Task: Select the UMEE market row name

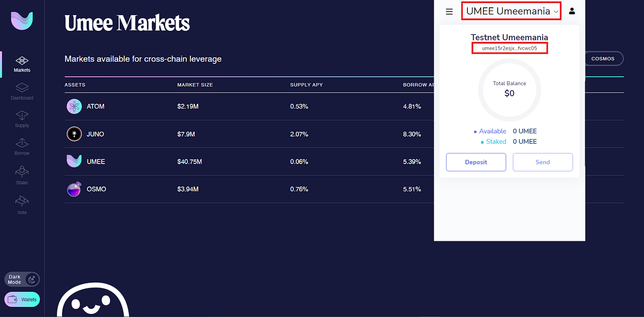Action: [x=96, y=162]
